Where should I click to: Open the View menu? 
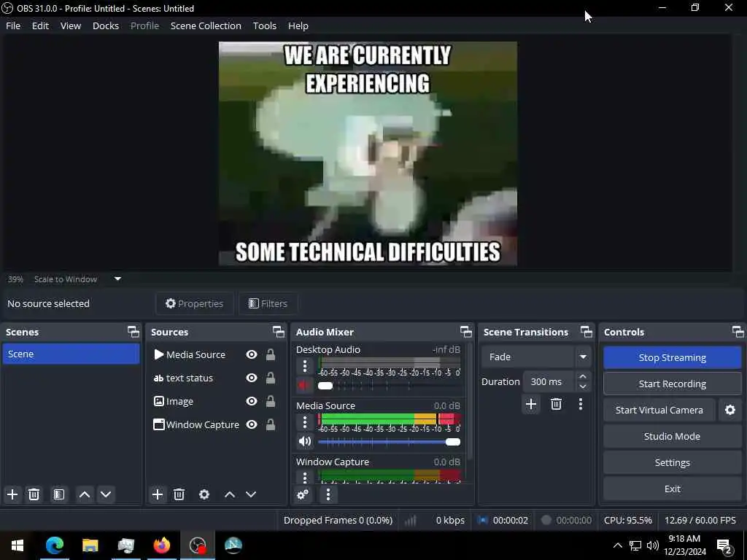click(x=71, y=26)
